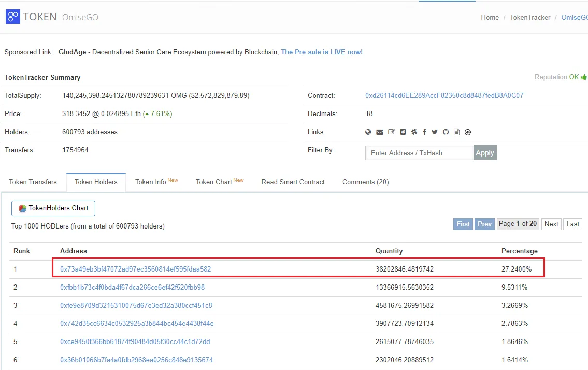
Task: Open the Home breadcrumb link
Action: tap(490, 17)
